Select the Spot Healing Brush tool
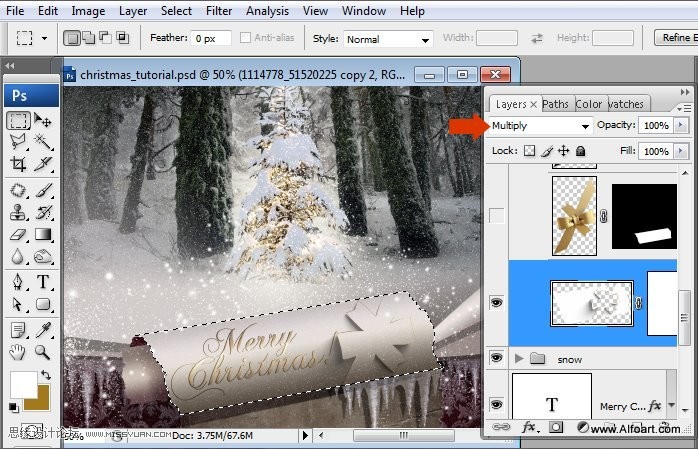 click(x=18, y=190)
